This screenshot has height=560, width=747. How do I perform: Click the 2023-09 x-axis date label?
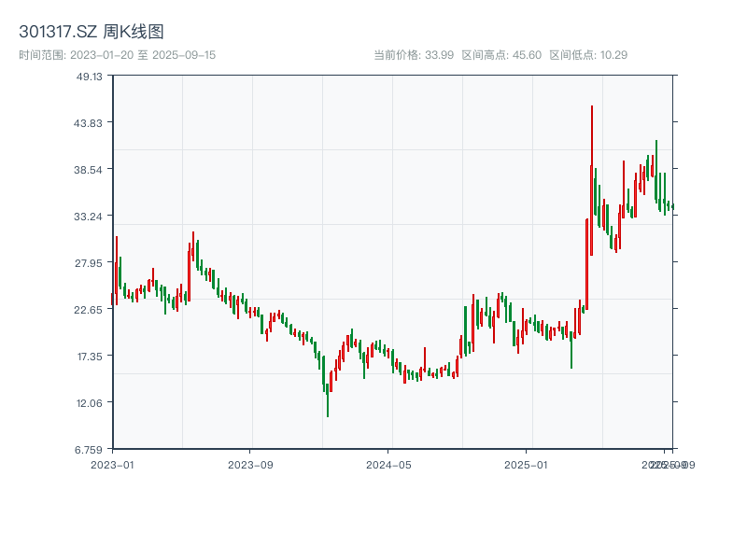(250, 464)
